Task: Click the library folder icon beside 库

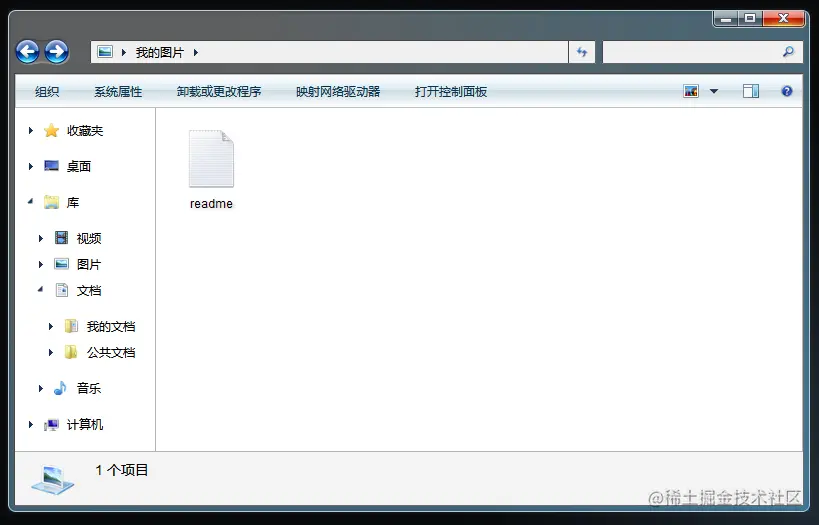Action: [x=51, y=202]
